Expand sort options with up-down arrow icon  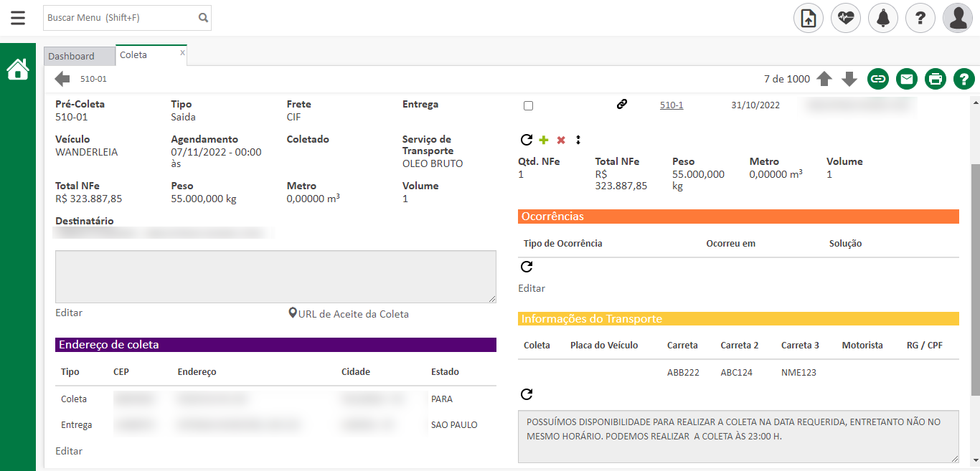coord(578,140)
